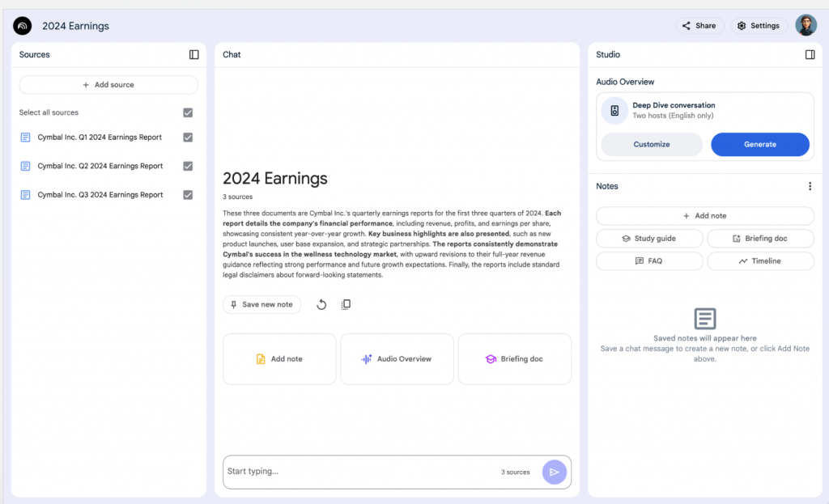Collapse the Sources panel
This screenshot has width=829, height=504.
193,54
